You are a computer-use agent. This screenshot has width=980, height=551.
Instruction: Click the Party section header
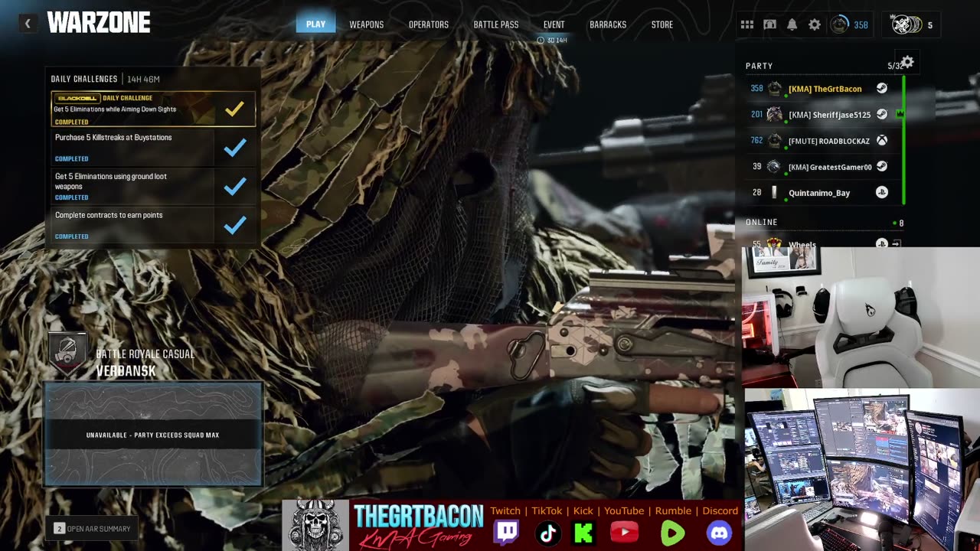tap(759, 66)
